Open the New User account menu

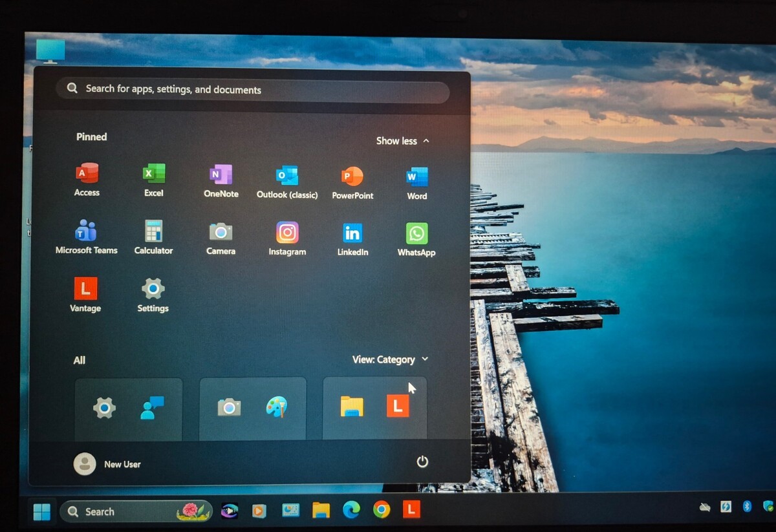(107, 463)
